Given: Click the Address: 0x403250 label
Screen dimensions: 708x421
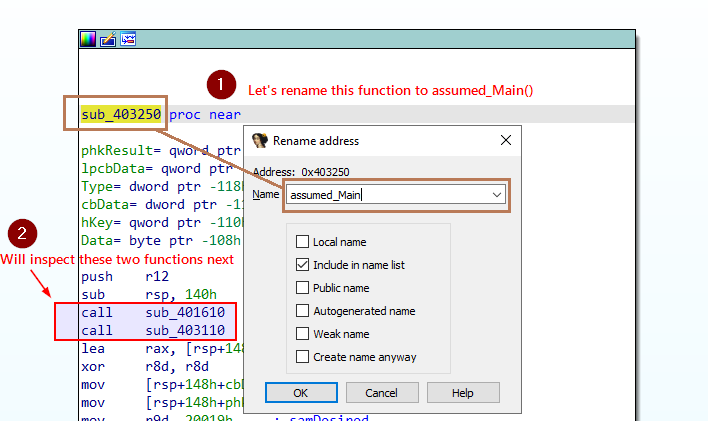Looking at the screenshot, I should [301, 172].
